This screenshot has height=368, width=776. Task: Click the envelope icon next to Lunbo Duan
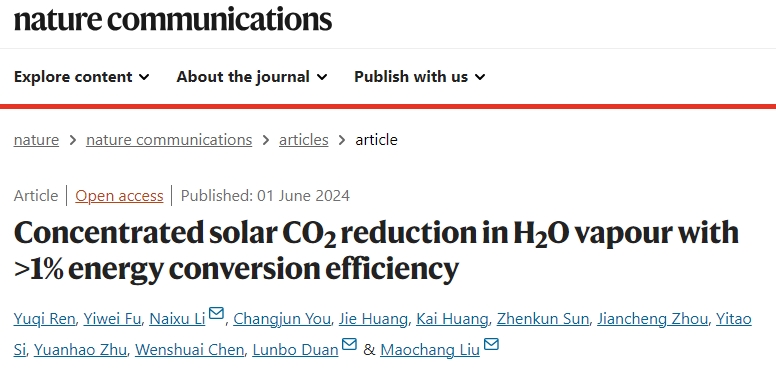(x=349, y=344)
